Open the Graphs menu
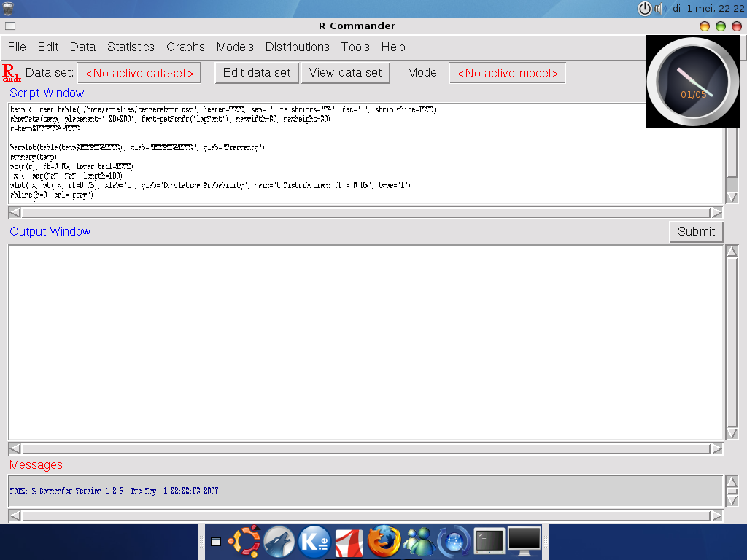Image resolution: width=747 pixels, height=560 pixels. tap(185, 47)
